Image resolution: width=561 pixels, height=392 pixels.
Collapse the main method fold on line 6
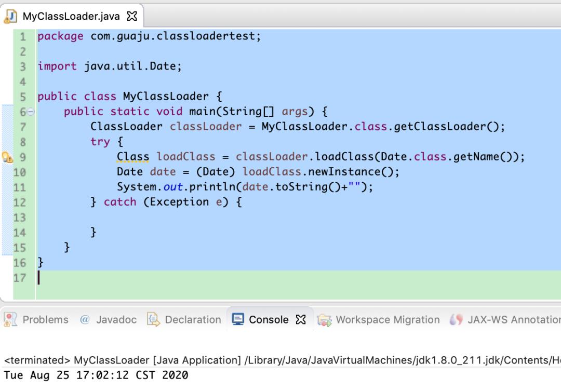[x=31, y=112]
